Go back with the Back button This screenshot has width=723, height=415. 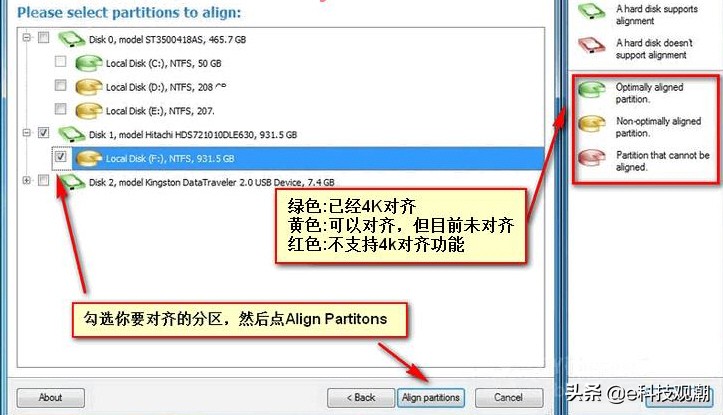click(361, 397)
